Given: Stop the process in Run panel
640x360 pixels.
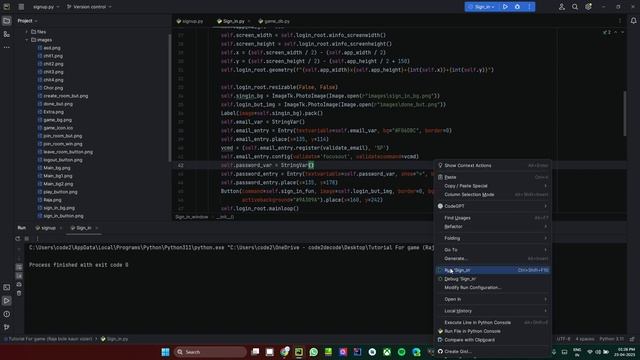Looking at the screenshot, I should click(x=27, y=239).
